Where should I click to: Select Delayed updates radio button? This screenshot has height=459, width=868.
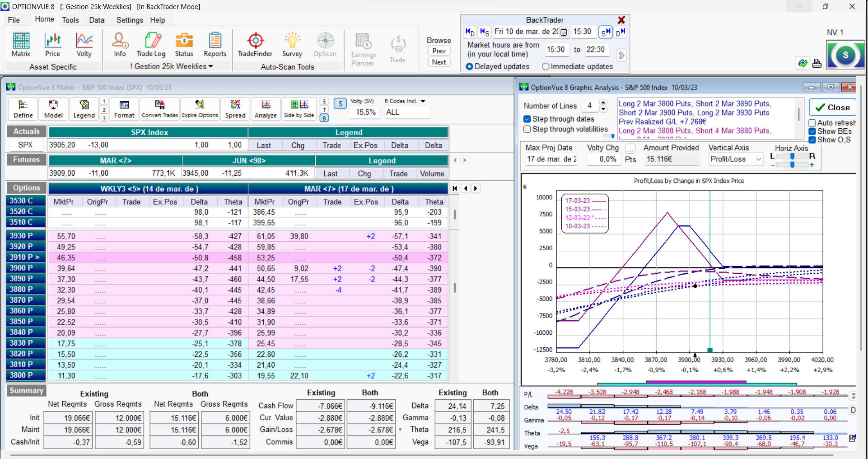point(470,66)
